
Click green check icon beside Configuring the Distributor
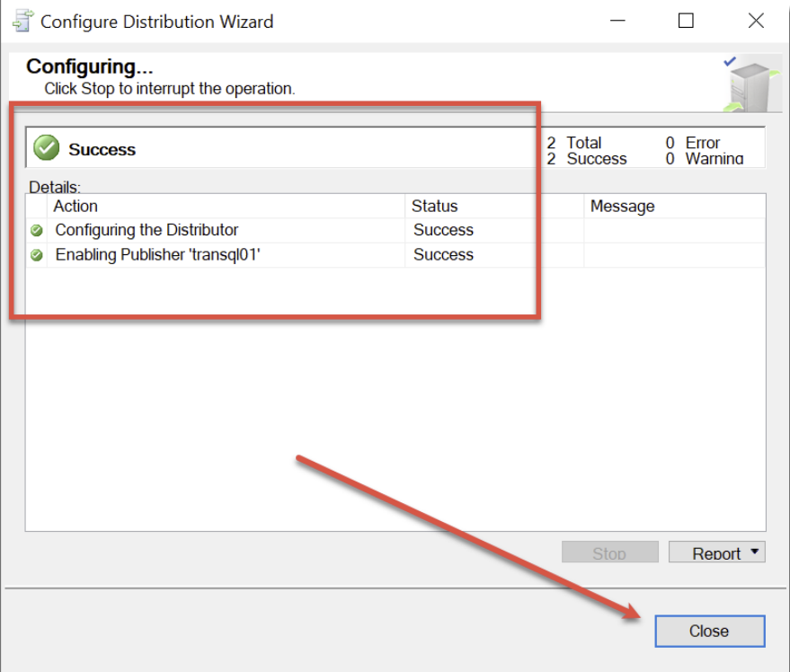tap(37, 231)
